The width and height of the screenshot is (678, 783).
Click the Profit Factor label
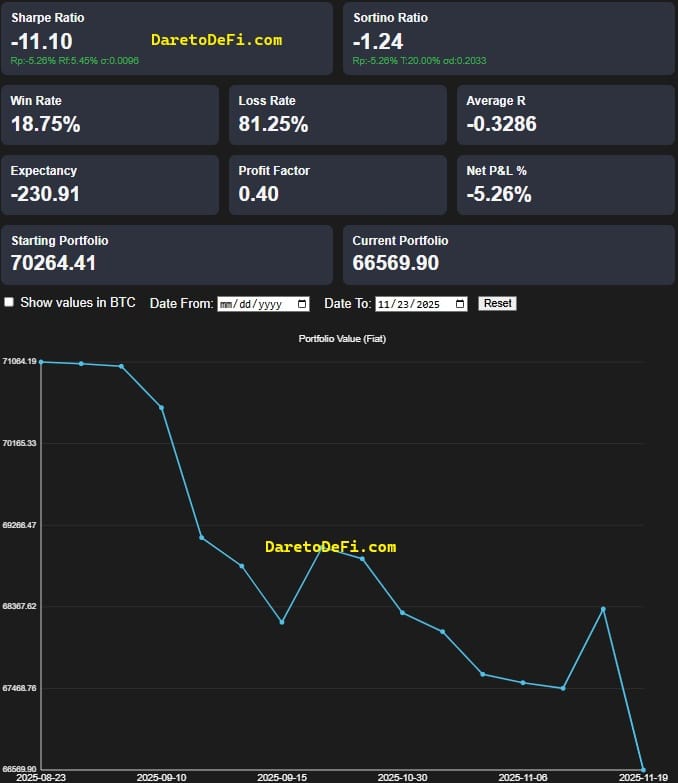pyautogui.click(x=274, y=171)
